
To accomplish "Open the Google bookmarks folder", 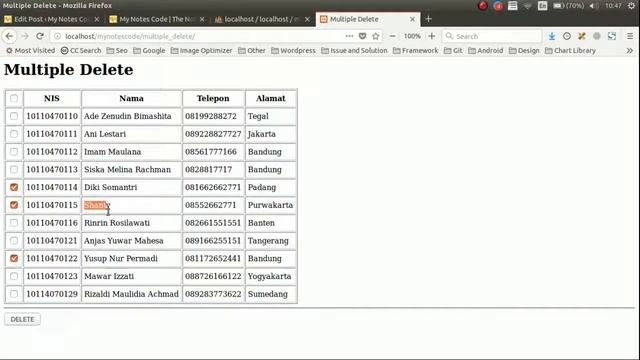I will coord(149,51).
